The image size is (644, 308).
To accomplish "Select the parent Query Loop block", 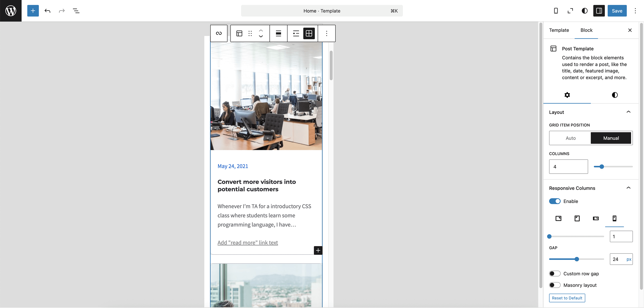I will [219, 33].
